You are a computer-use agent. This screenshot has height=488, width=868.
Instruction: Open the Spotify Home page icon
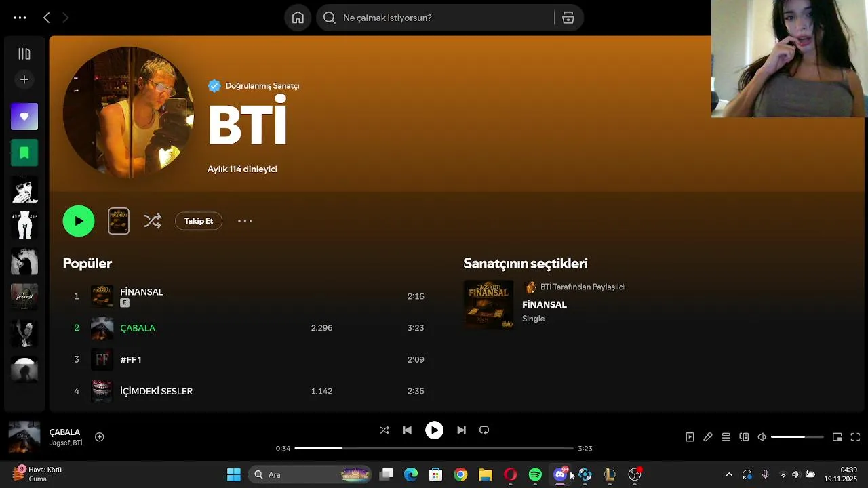point(298,18)
